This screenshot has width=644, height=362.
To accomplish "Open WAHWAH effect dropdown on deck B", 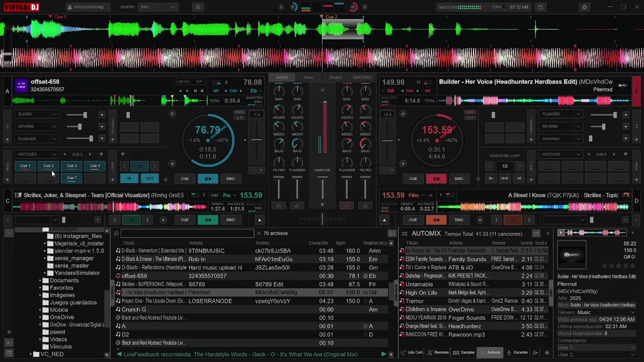I will [560, 139].
